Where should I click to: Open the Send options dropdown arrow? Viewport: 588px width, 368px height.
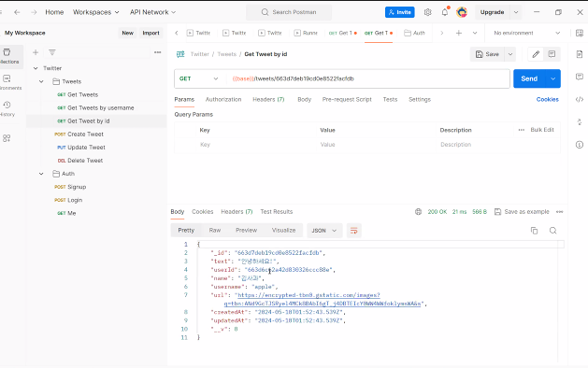[553, 78]
